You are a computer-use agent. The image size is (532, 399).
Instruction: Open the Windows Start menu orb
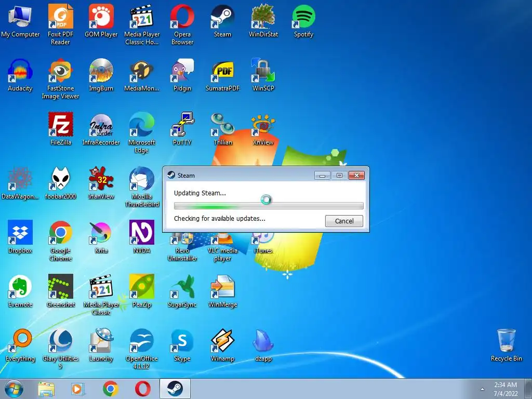tap(14, 389)
